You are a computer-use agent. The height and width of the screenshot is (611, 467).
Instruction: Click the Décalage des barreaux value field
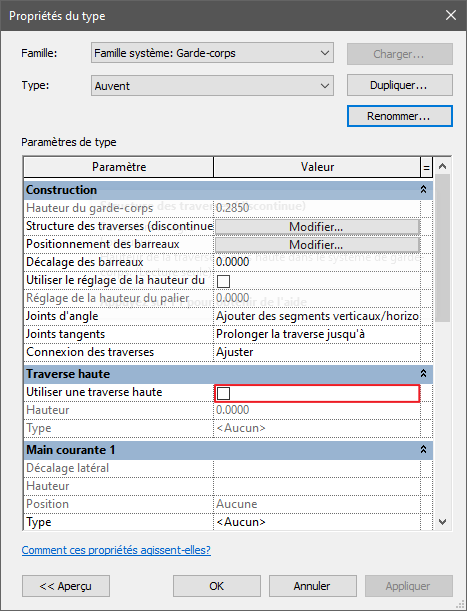click(317, 262)
